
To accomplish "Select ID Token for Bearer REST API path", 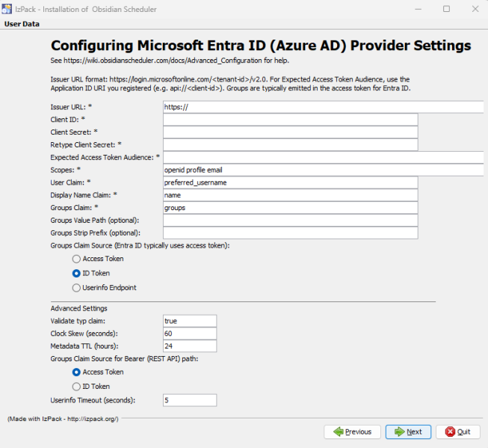I will point(91,387).
